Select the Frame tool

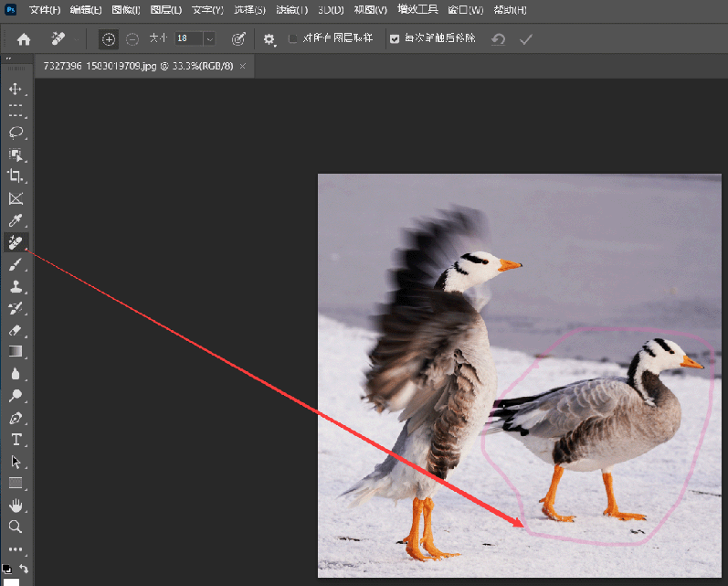coord(16,198)
